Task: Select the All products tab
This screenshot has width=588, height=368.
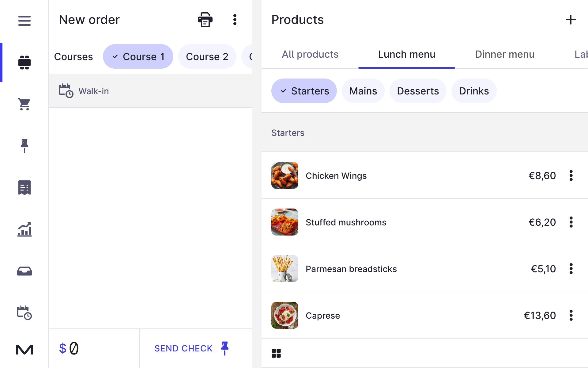Action: [x=310, y=54]
